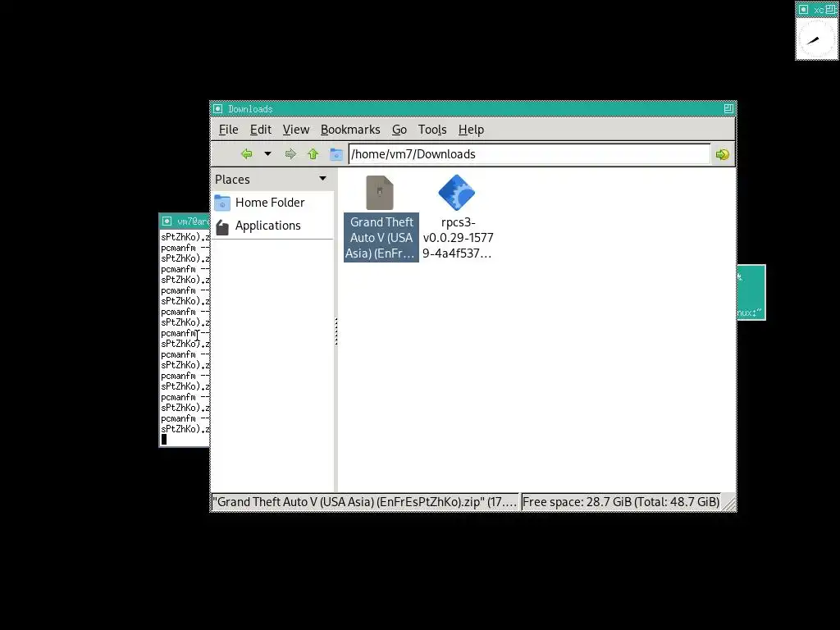840x630 pixels.
Task: Click the Downloads window title text
Action: coord(250,109)
